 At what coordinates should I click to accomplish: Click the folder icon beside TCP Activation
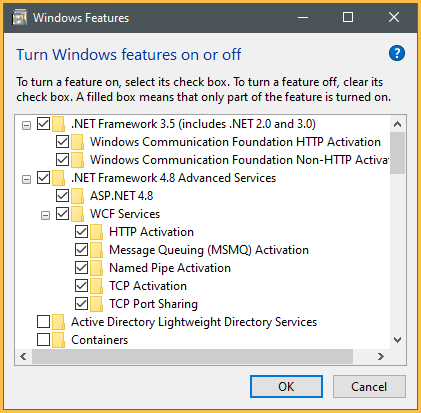click(x=96, y=286)
